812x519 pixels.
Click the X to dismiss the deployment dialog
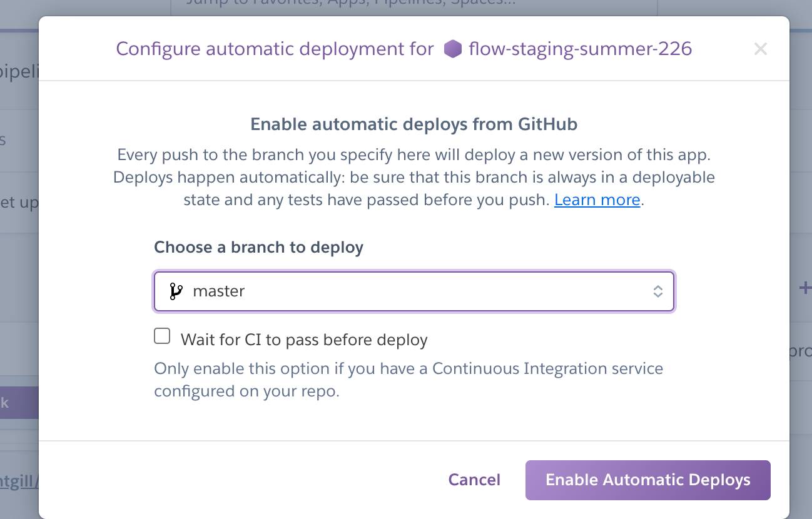(761, 49)
